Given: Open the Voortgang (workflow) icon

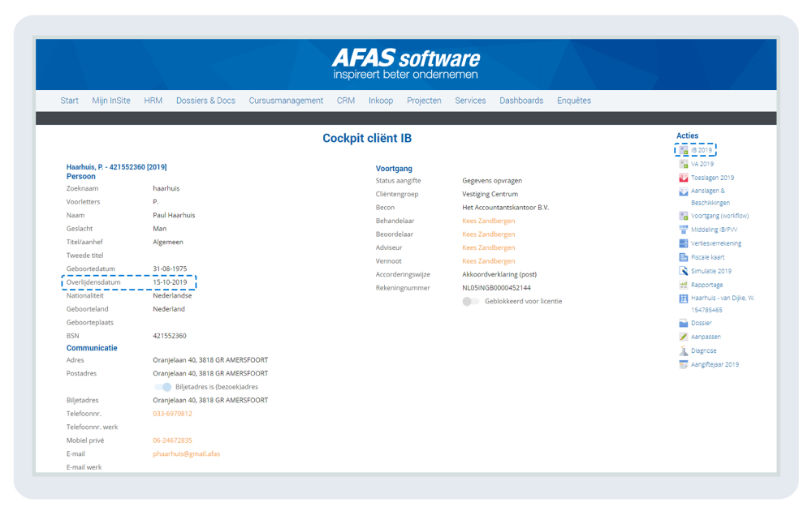Looking at the screenshot, I should pyautogui.click(x=684, y=216).
